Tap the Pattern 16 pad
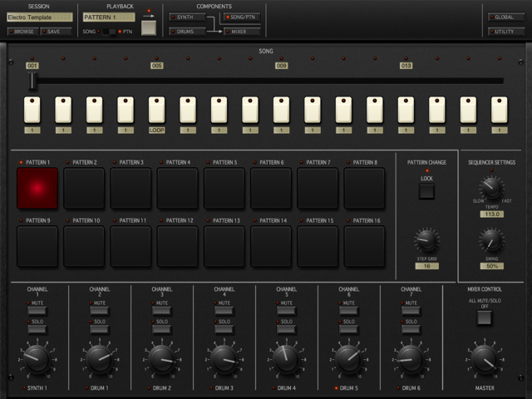Image resolution: width=532 pixels, height=399 pixels. (x=364, y=246)
